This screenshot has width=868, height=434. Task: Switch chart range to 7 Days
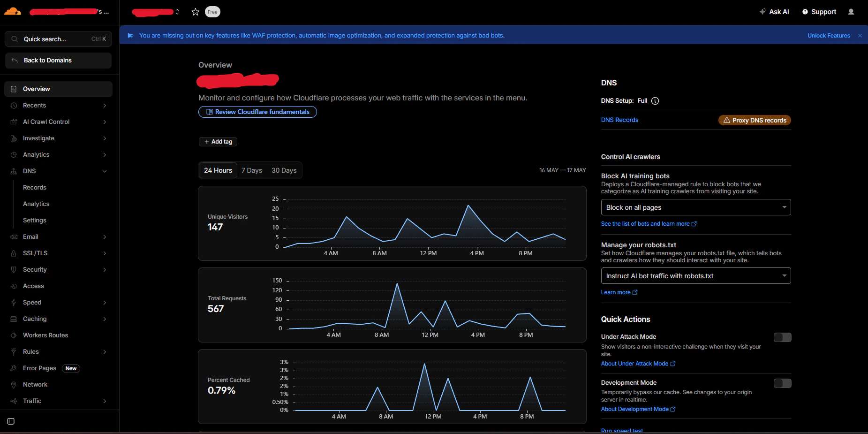pyautogui.click(x=252, y=170)
